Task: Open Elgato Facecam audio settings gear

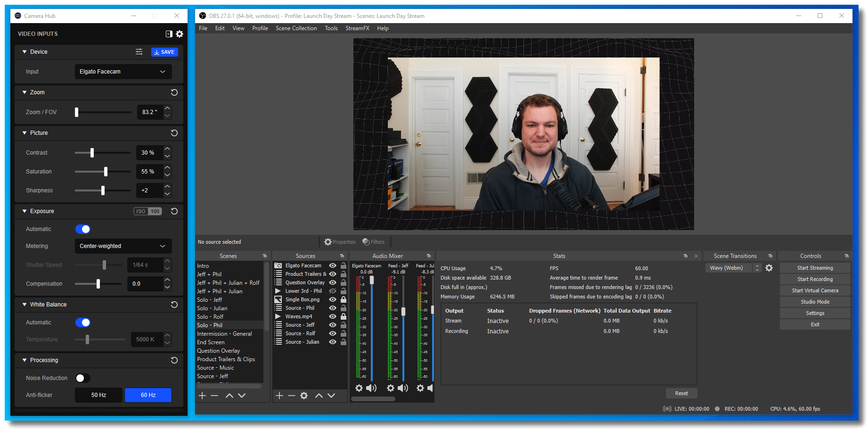Action: pos(359,388)
